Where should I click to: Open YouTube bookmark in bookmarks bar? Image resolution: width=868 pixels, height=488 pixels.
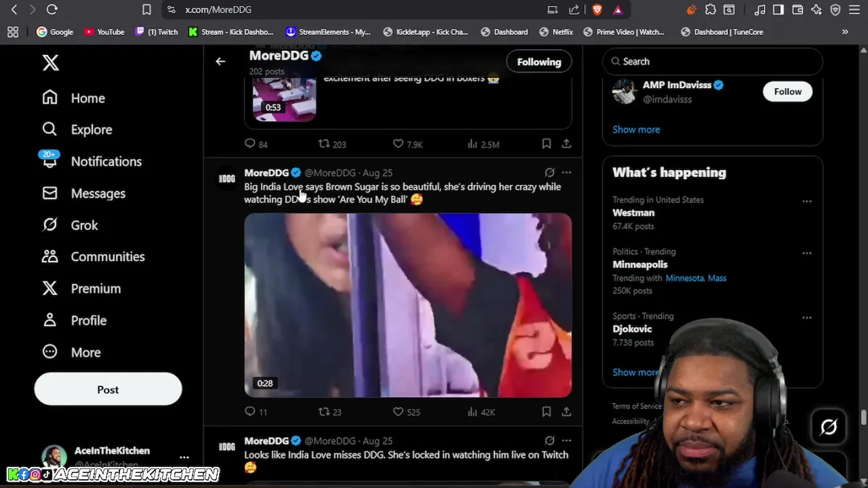pos(104,32)
